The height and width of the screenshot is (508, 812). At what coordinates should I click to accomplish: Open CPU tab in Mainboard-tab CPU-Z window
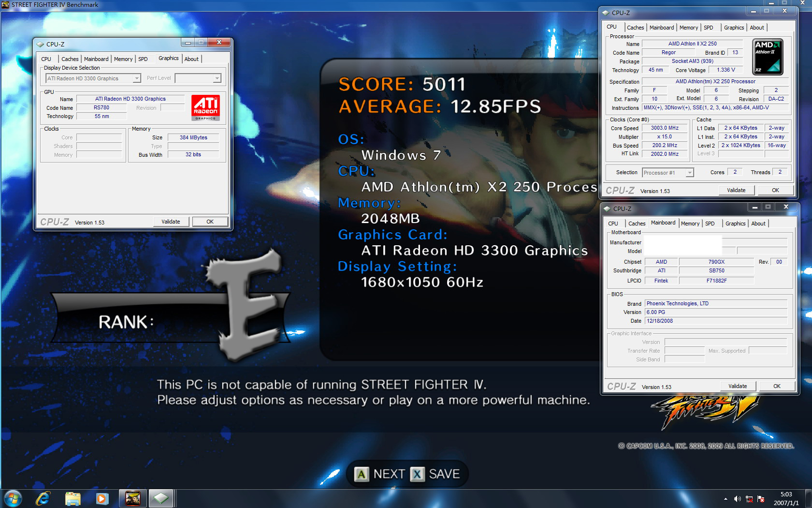tap(613, 224)
